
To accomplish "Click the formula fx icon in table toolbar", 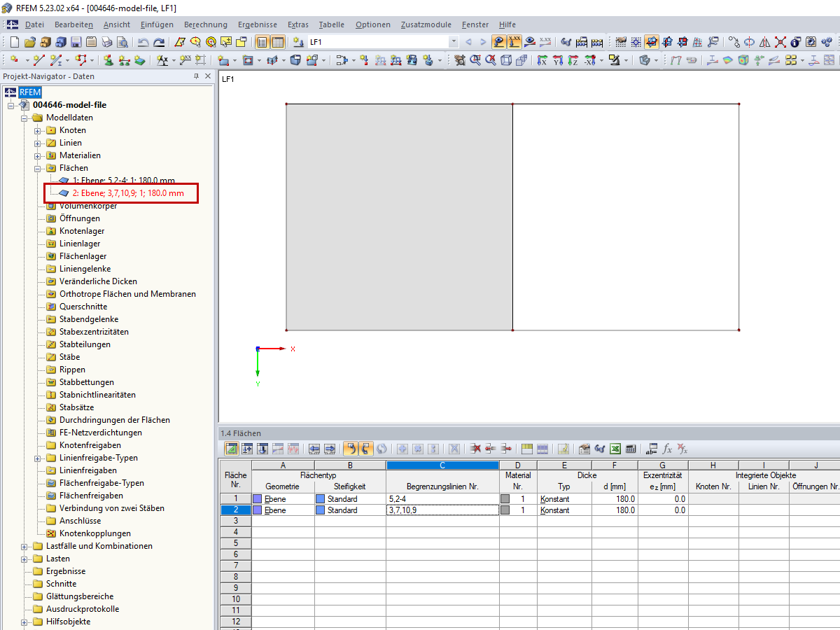I will coord(668,449).
